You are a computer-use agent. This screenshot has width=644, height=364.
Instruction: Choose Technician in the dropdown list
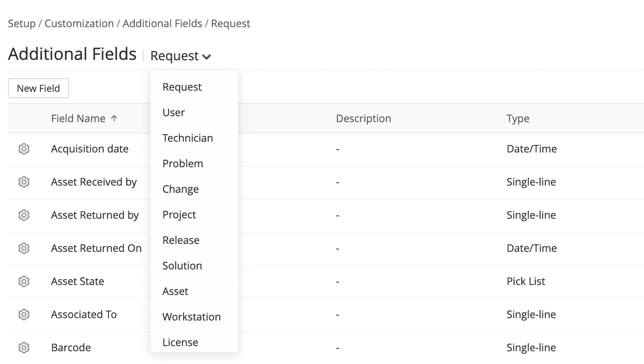pos(188,138)
